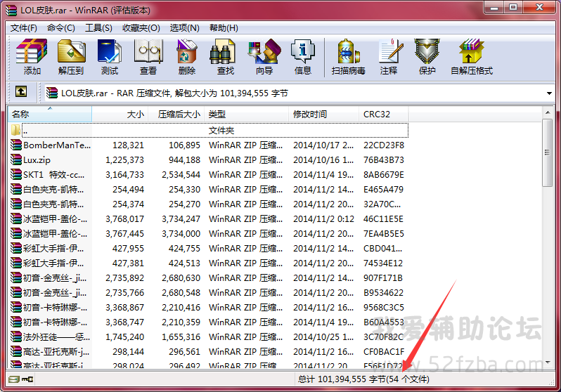Run the 测试 (Test) archive tool

coord(110,57)
